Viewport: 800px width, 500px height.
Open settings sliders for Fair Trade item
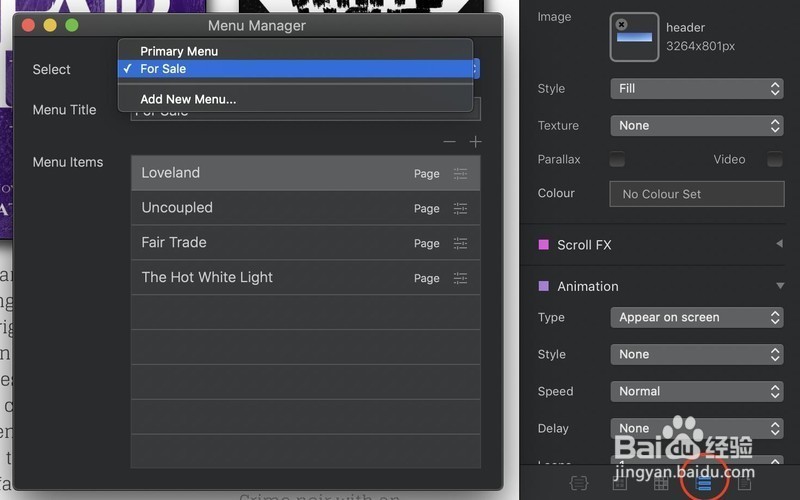pyautogui.click(x=460, y=243)
